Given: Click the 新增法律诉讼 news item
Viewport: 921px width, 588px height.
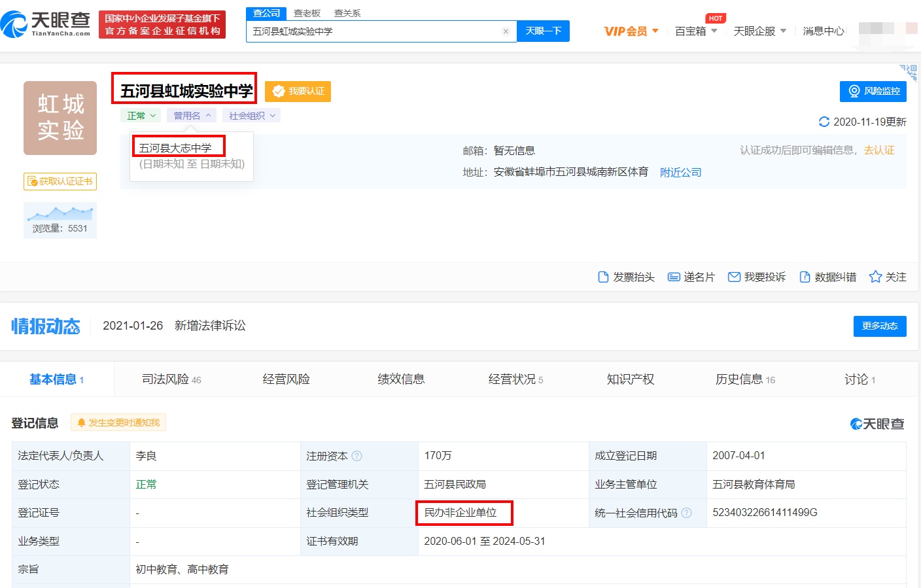Looking at the screenshot, I should (210, 326).
